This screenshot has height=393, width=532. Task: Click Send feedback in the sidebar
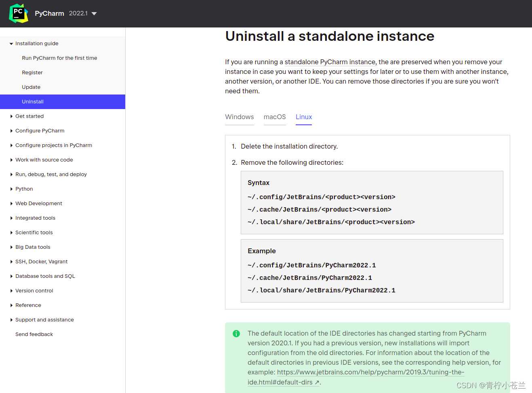(x=34, y=334)
